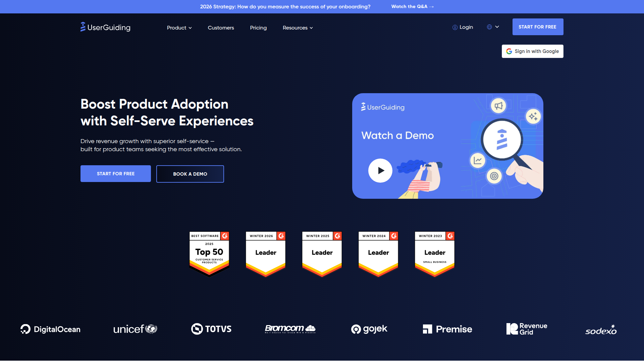
Task: Click the target icon in demo card
Action: [x=494, y=176]
